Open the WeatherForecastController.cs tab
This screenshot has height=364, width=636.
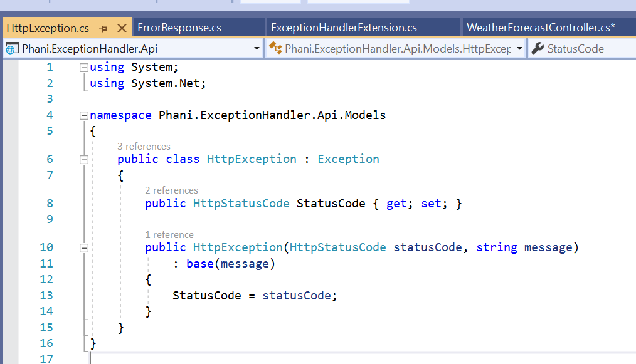[541, 28]
